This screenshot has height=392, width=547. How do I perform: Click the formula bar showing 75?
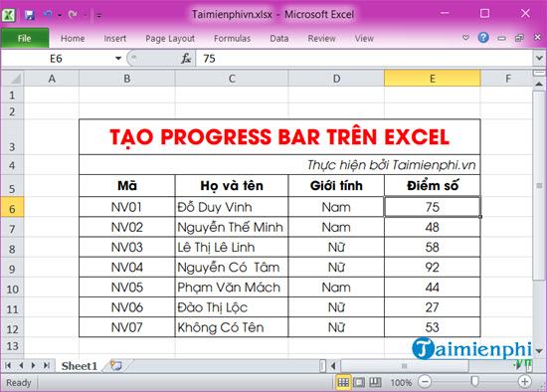[364, 59]
